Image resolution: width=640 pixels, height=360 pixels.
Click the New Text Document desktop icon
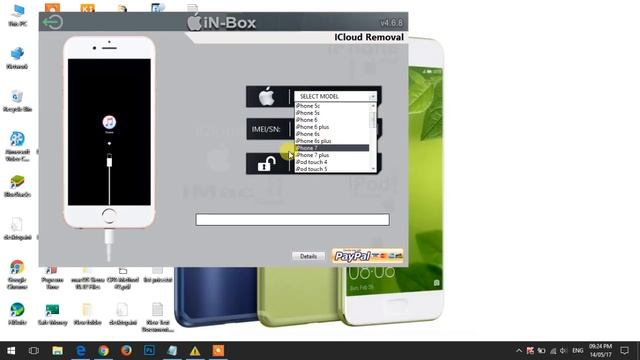(158, 317)
